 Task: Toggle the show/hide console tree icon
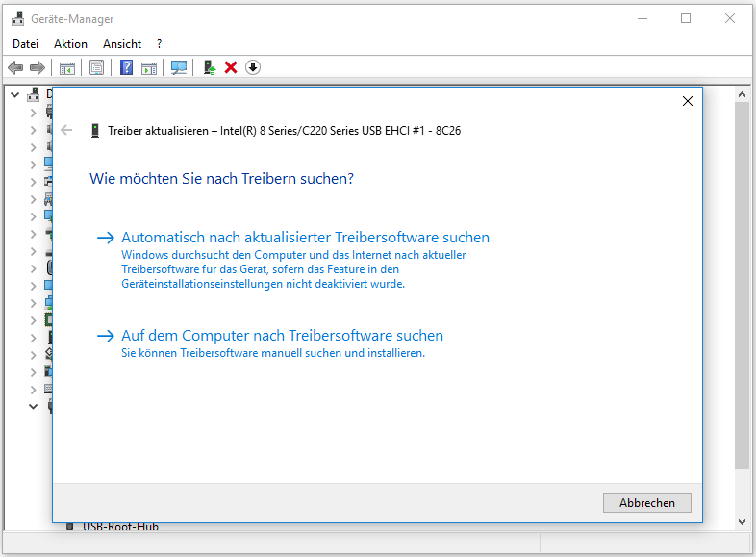point(67,68)
